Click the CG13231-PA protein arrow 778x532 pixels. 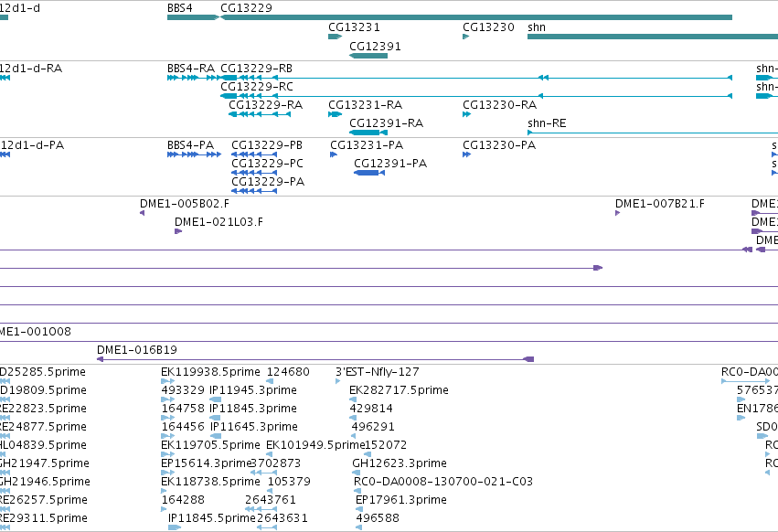pos(334,154)
